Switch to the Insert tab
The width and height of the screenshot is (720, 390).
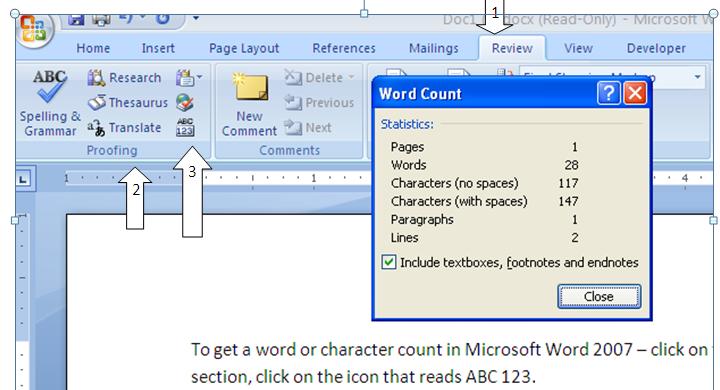click(x=158, y=48)
